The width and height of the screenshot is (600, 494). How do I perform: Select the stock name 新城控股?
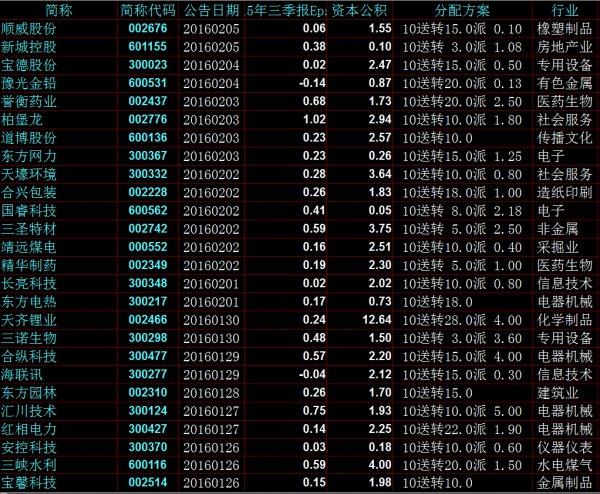point(29,47)
